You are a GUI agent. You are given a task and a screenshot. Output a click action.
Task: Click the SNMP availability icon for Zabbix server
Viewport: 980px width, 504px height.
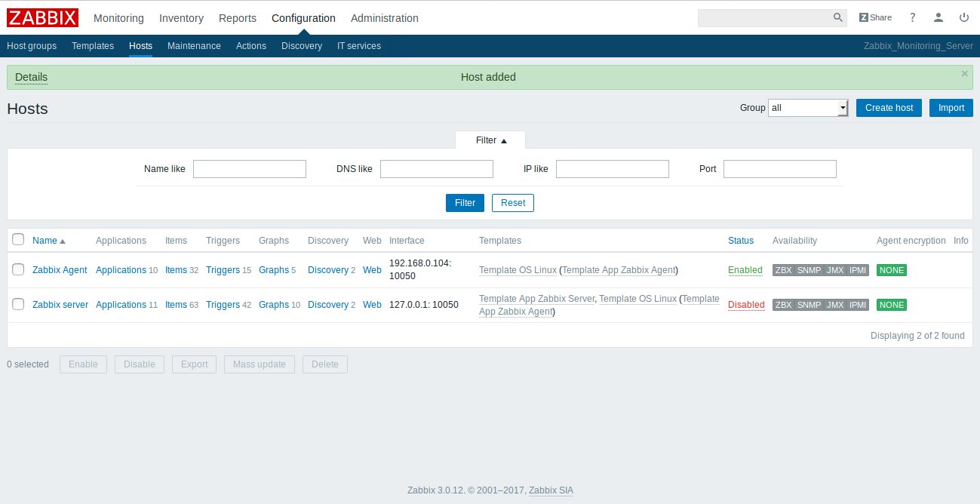click(x=807, y=305)
